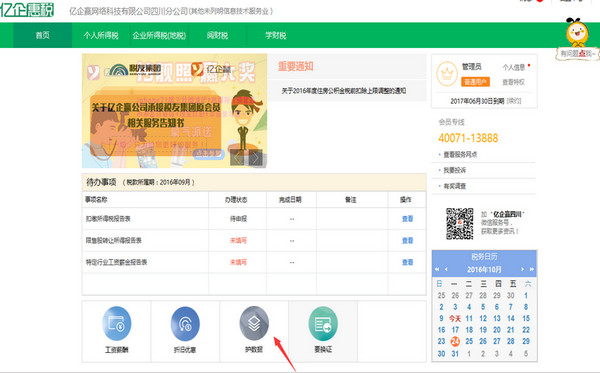Click the 特定行业工资薪金报告表 item name

[116, 262]
